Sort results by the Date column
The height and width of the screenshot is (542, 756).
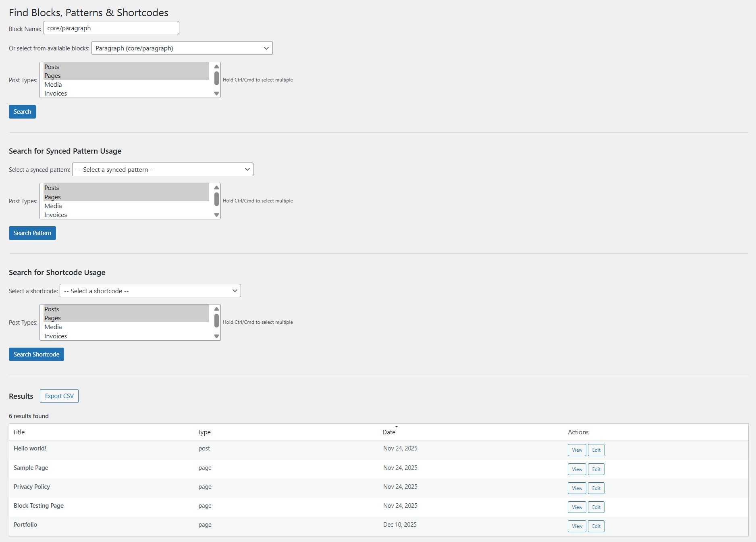point(389,432)
